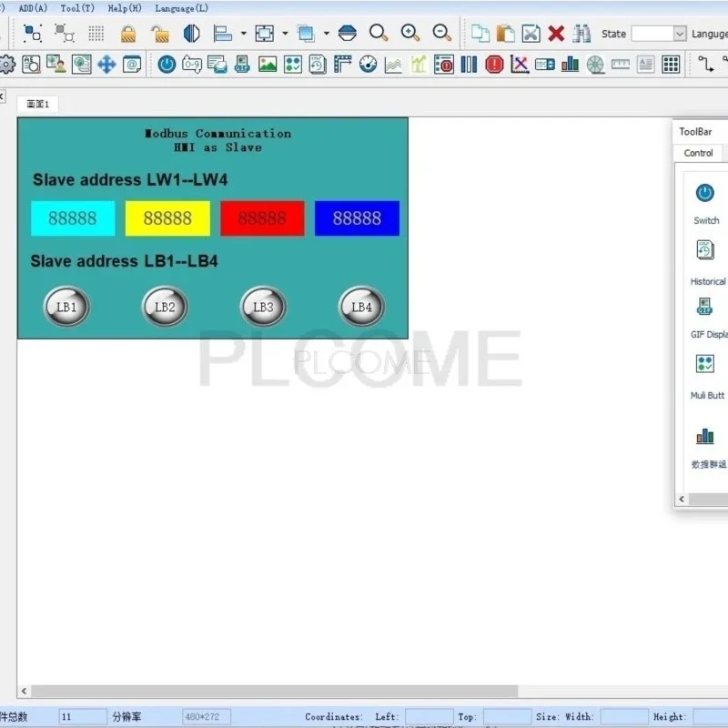Viewport: 728px width, 728px height.
Task: Open the ADD(A) menu
Action: tap(33, 8)
